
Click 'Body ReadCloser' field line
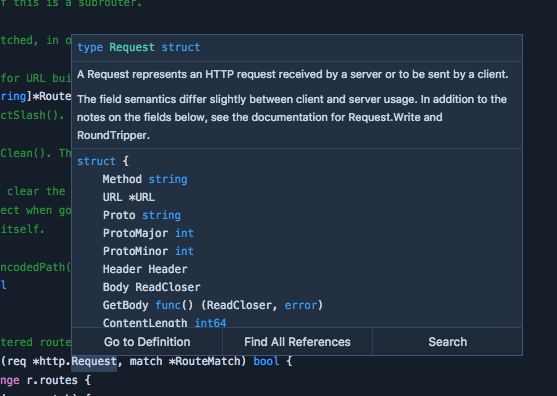click(151, 287)
